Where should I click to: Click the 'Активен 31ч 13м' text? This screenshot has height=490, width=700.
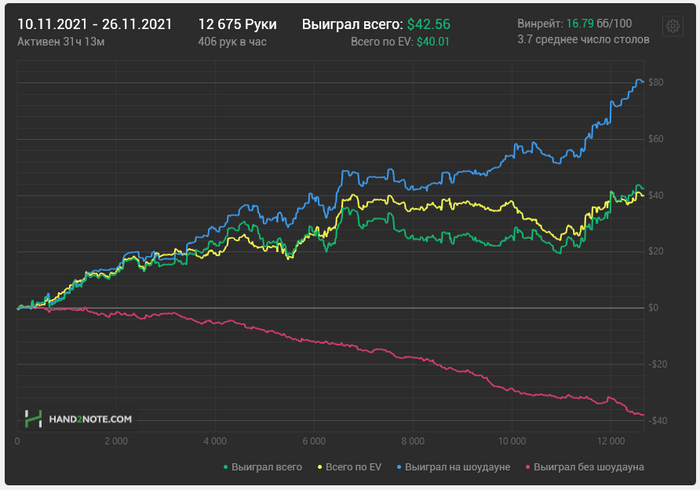[x=61, y=42]
